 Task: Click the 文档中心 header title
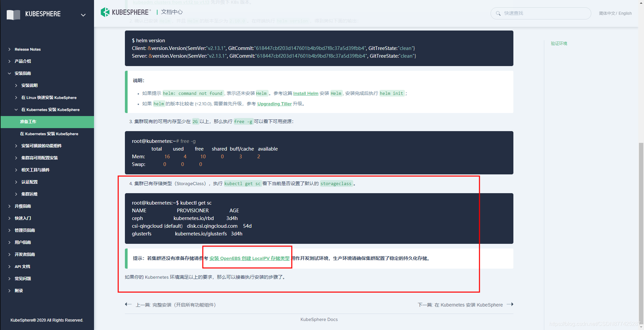pyautogui.click(x=172, y=12)
